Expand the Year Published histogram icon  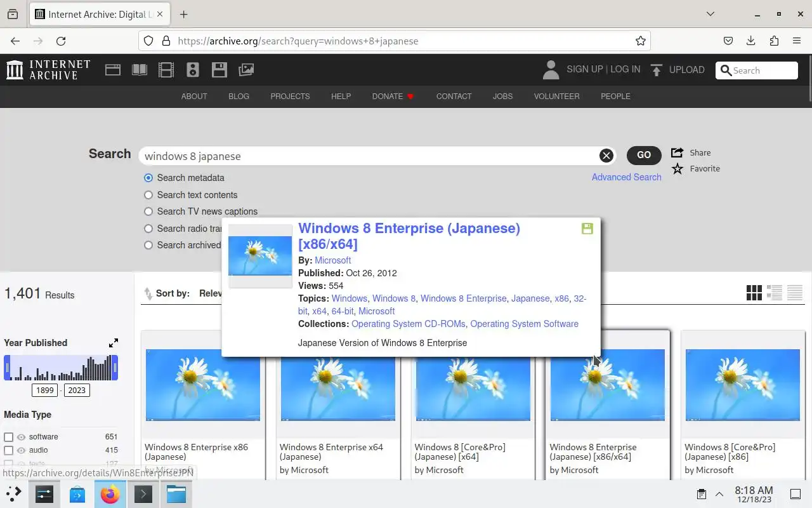pyautogui.click(x=114, y=343)
